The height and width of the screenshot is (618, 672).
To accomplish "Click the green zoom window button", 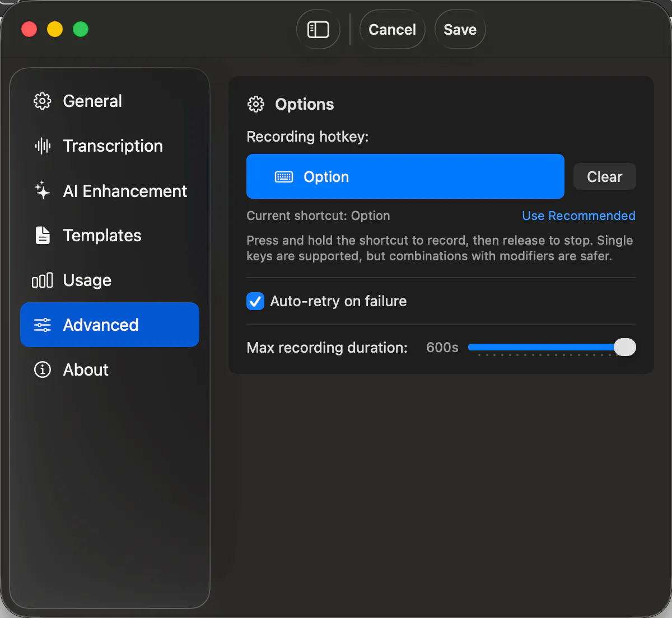I will pos(81,29).
